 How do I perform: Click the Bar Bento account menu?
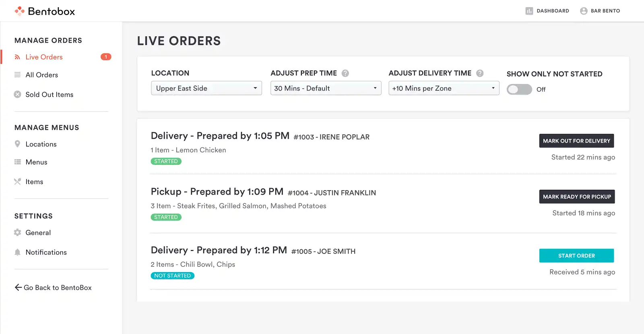600,11
